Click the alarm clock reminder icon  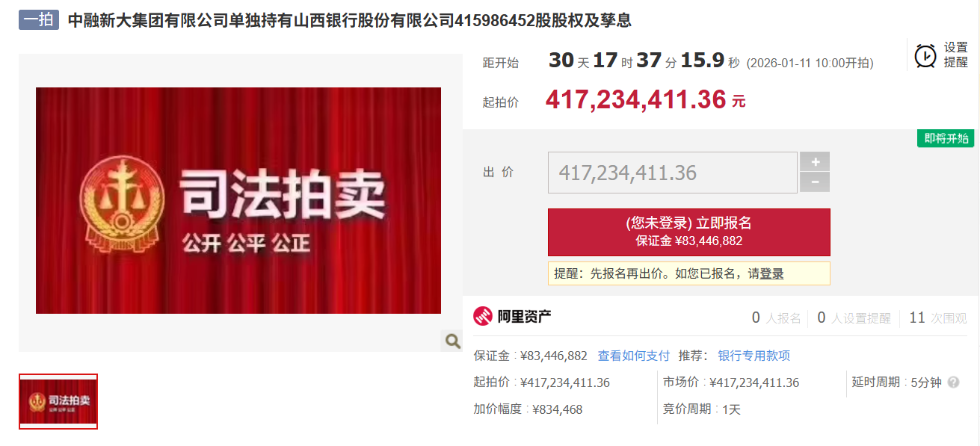click(925, 55)
